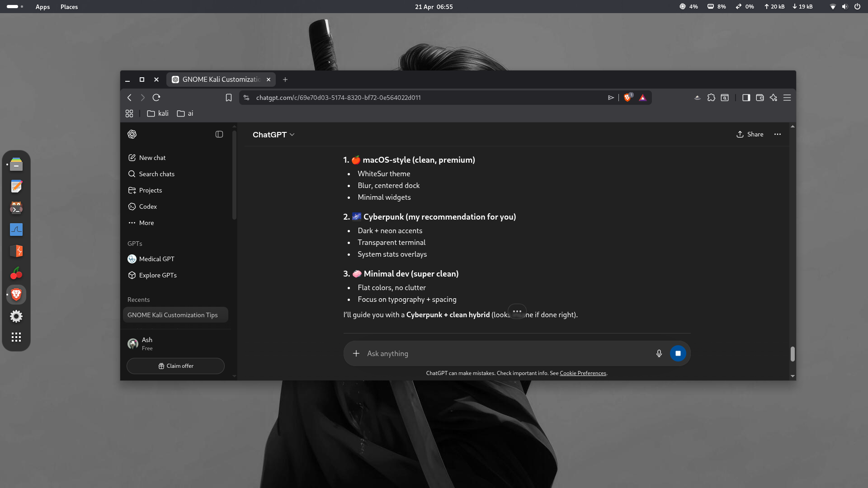Stop the response generation
This screenshot has width=868, height=488.
coord(678,353)
